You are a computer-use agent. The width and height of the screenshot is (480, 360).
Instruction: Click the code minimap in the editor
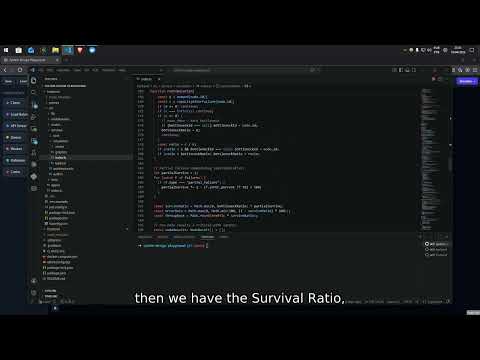tap(432, 159)
